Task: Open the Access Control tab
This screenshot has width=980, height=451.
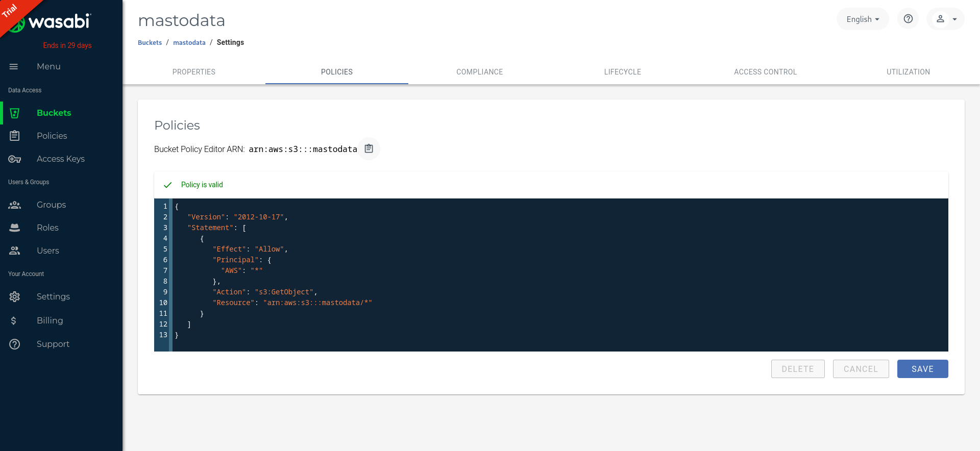Action: pos(766,72)
